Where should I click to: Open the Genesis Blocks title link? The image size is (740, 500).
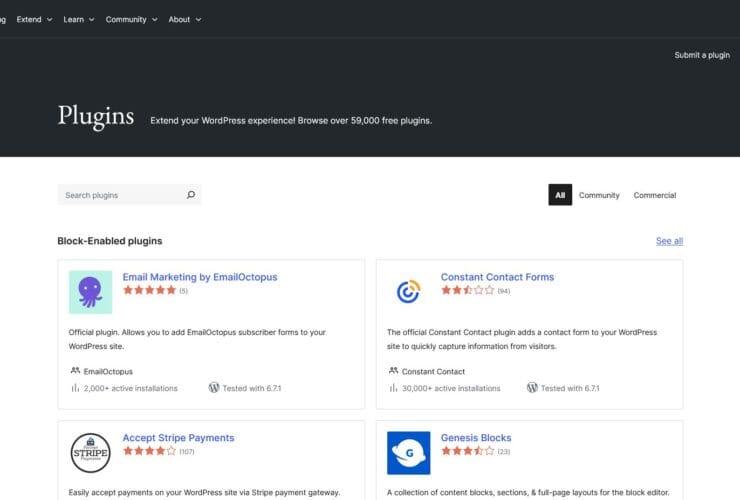click(476, 438)
